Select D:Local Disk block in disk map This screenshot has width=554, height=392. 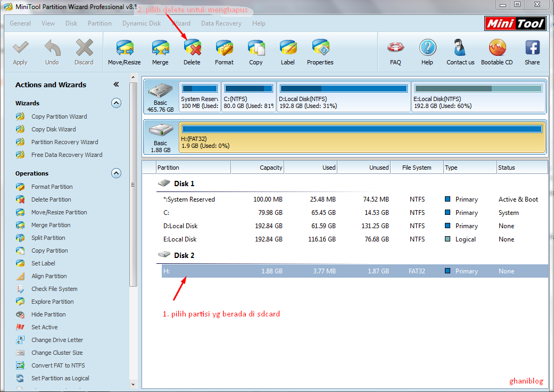pos(344,97)
